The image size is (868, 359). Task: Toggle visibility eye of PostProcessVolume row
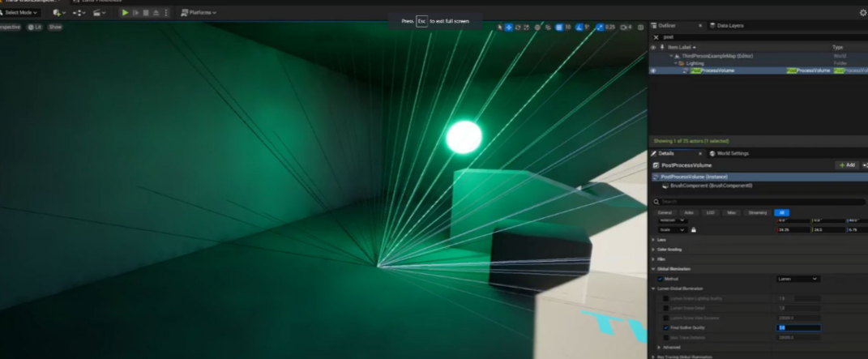pyautogui.click(x=653, y=71)
